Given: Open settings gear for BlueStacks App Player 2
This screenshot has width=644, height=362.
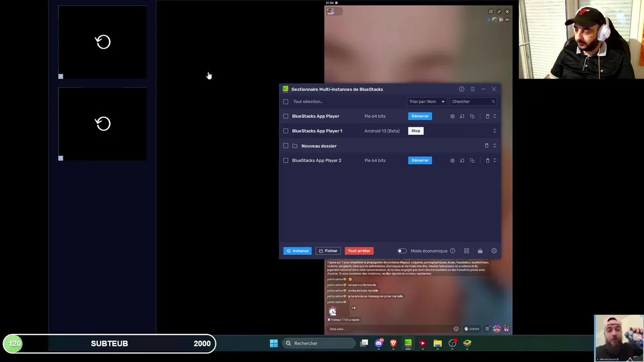Looking at the screenshot, I should [452, 160].
